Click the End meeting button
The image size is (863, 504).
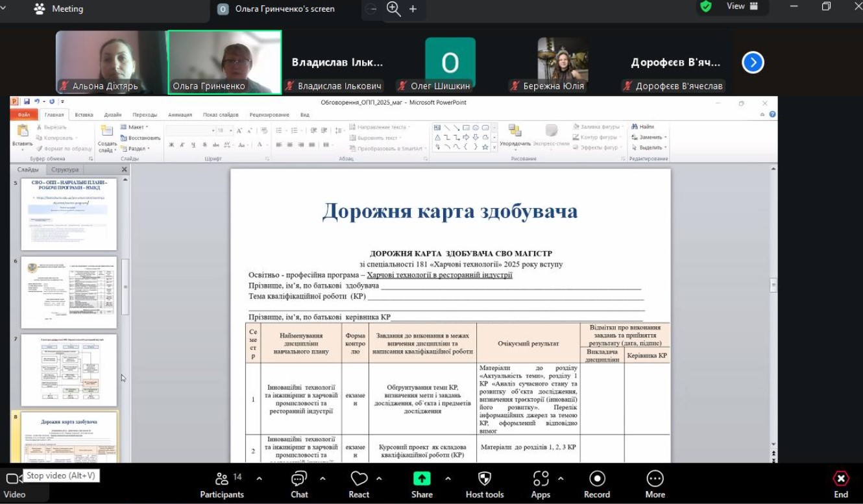coord(841,485)
